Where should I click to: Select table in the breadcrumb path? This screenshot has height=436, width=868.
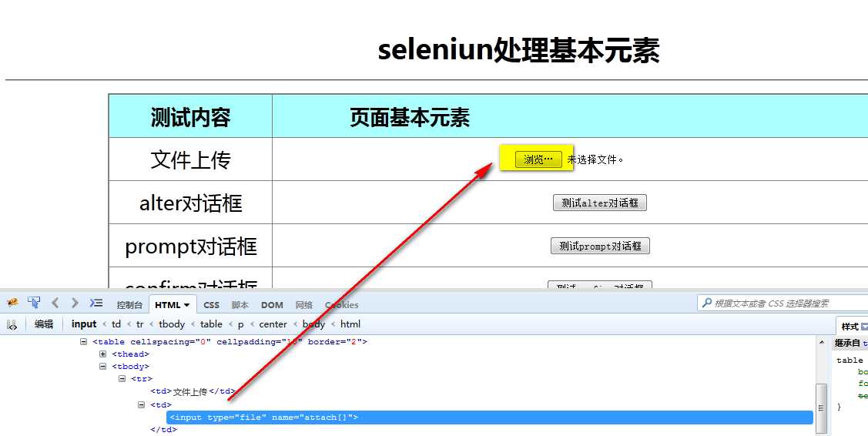coord(211,324)
